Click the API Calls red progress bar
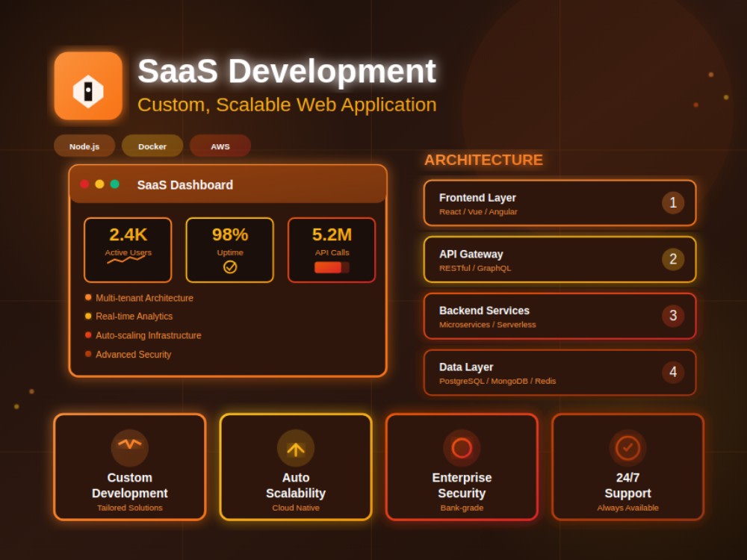The height and width of the screenshot is (560, 747). pyautogui.click(x=332, y=267)
